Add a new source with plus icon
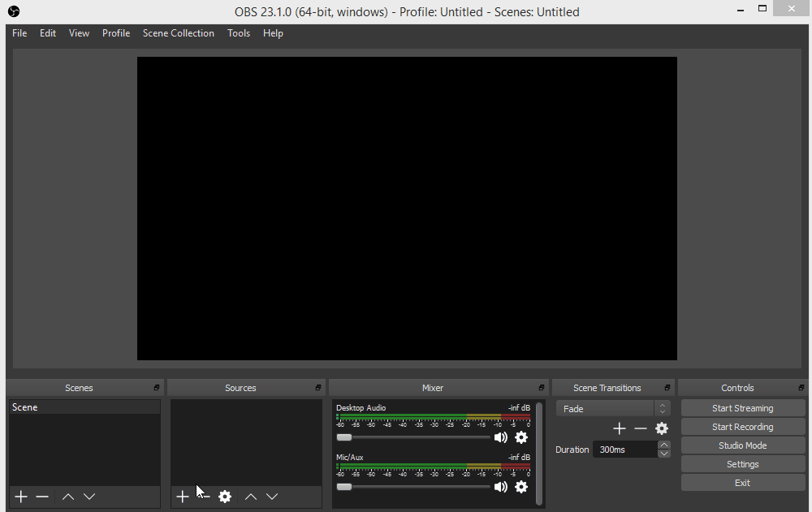The height and width of the screenshot is (512, 812). pyautogui.click(x=182, y=497)
